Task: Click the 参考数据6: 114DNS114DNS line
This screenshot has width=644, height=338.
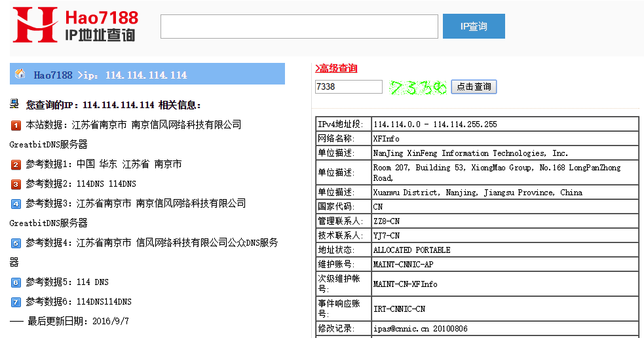Action: [79, 302]
